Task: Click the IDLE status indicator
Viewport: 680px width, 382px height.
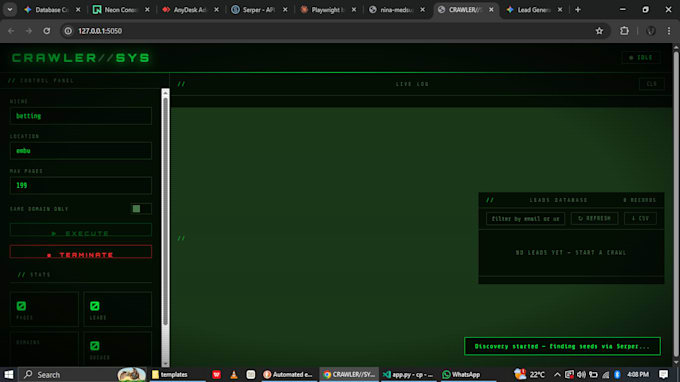Action: tap(641, 58)
